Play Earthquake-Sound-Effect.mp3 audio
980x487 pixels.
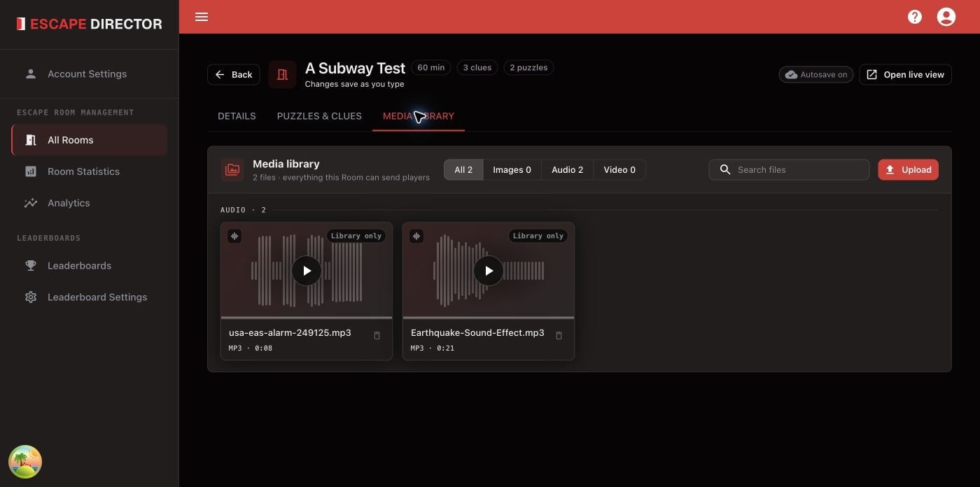[x=489, y=271]
